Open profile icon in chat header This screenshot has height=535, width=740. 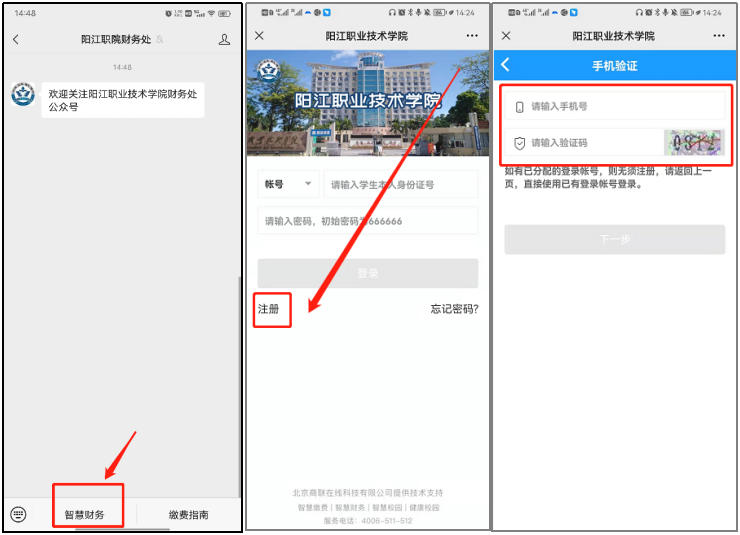224,39
